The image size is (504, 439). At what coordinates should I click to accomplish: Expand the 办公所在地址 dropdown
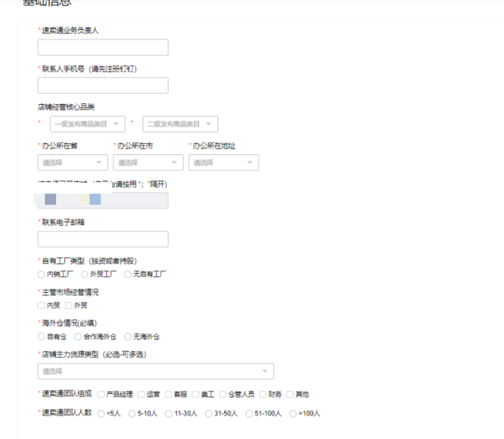tap(223, 163)
